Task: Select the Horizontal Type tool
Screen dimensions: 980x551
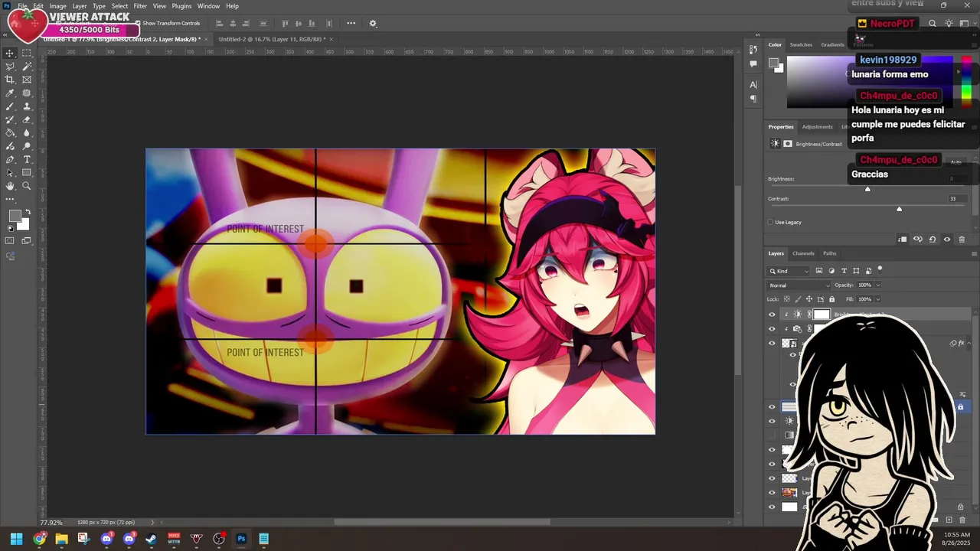Action: [x=27, y=159]
